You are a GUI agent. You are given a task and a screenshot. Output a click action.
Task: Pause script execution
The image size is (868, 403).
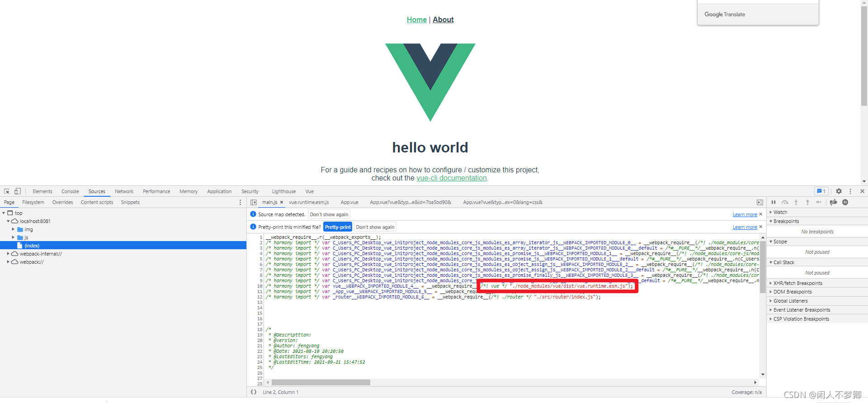pyautogui.click(x=774, y=202)
